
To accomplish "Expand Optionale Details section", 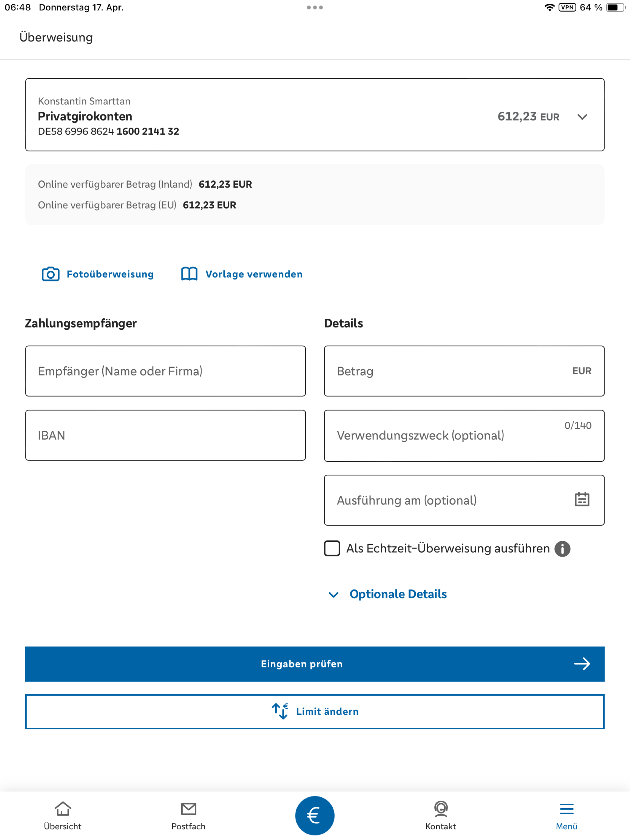I will 387,594.
